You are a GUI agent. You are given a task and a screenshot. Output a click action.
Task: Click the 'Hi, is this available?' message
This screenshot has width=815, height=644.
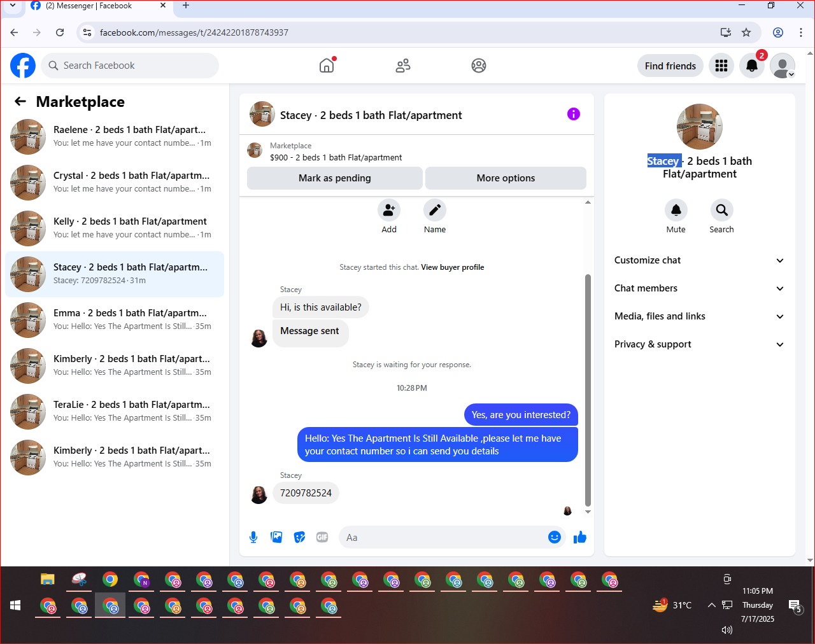tap(321, 307)
